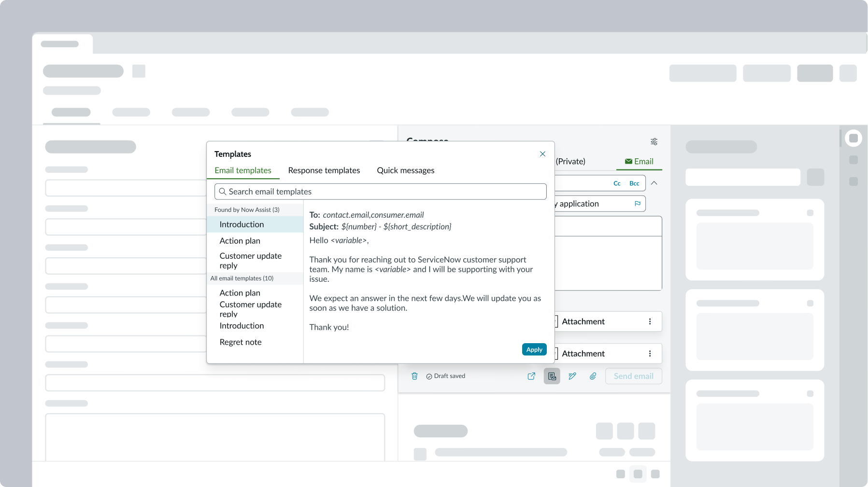Apply the Introduction email template
This screenshot has width=868, height=487.
coord(534,349)
